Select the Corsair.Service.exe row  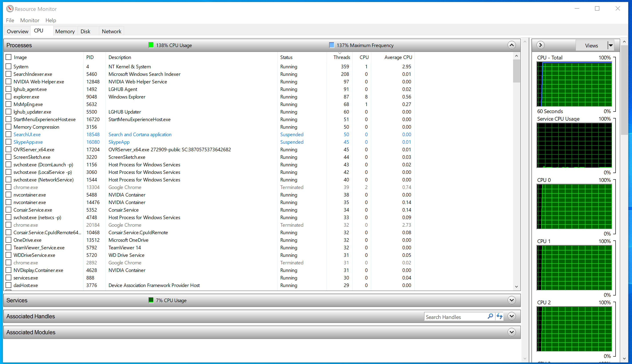(209, 210)
